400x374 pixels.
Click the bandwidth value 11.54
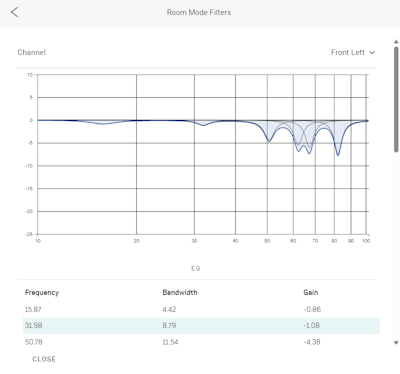pos(170,342)
